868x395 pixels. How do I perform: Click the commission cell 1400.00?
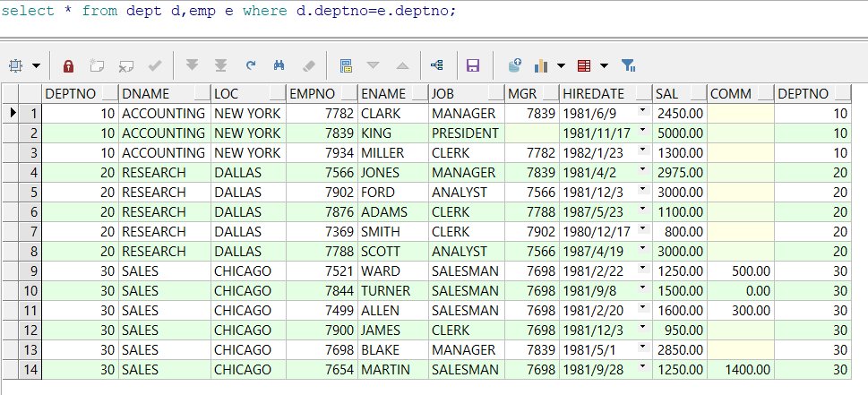[x=741, y=370]
